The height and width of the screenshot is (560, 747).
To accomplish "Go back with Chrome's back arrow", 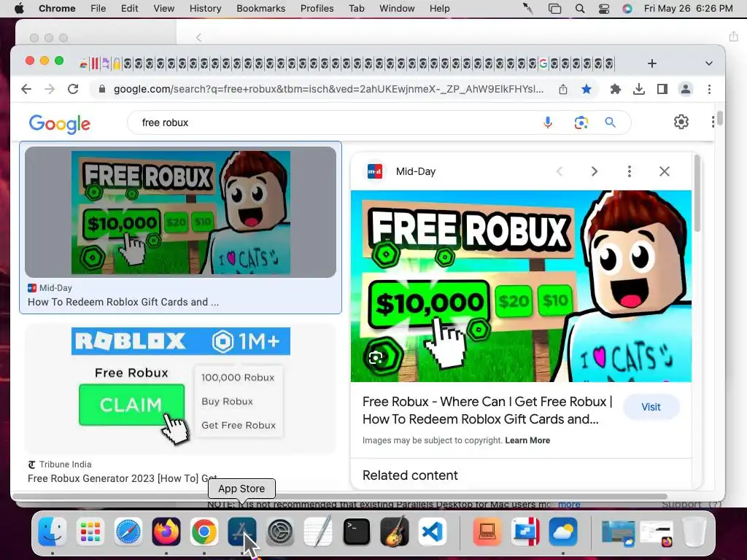I will 26,89.
